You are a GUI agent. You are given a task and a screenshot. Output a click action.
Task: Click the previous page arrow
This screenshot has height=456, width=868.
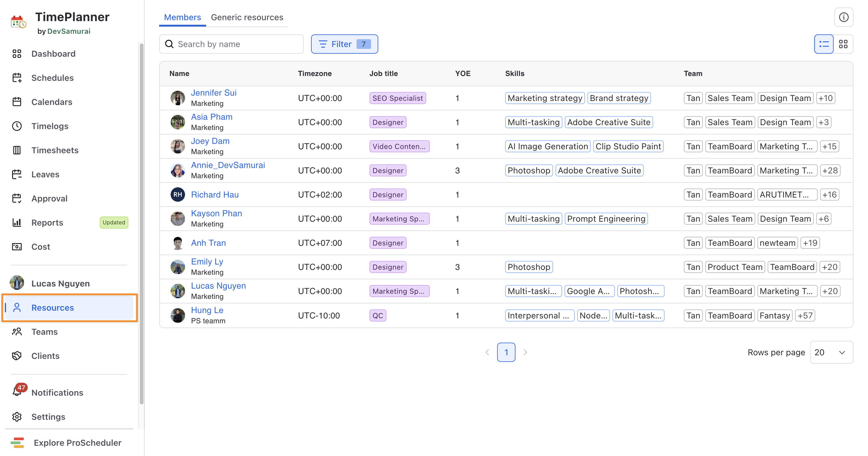click(x=487, y=353)
